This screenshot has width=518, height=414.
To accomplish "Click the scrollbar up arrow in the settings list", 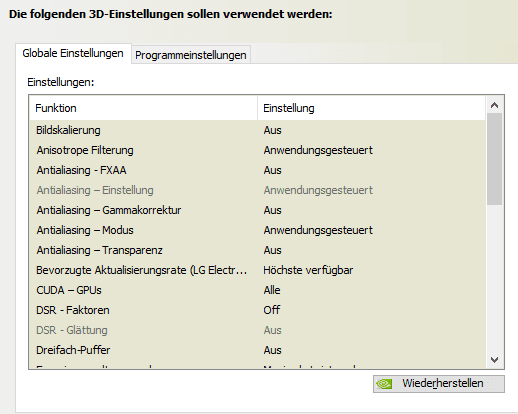I will pos(494,105).
